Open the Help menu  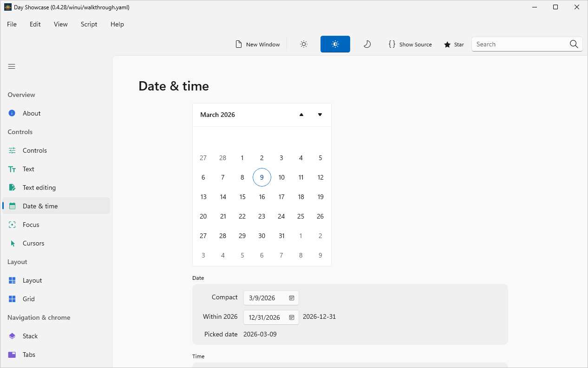point(117,24)
